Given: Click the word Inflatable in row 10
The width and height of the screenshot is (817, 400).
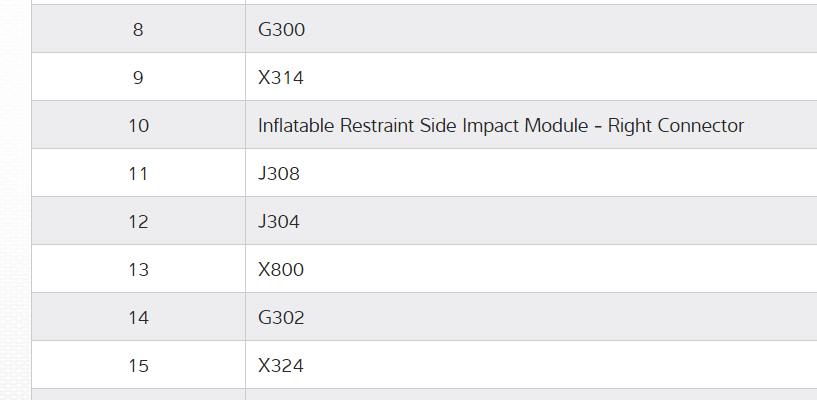Looking at the screenshot, I should pyautogui.click(x=295, y=126).
